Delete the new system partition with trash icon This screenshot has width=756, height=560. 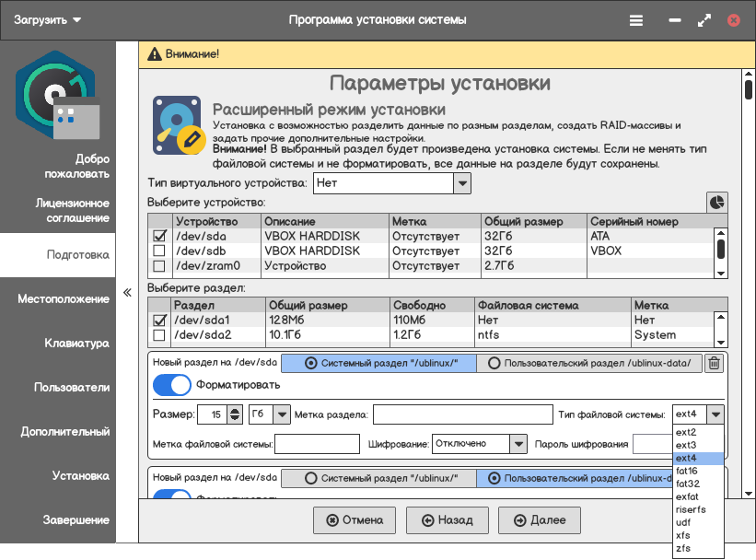(714, 363)
